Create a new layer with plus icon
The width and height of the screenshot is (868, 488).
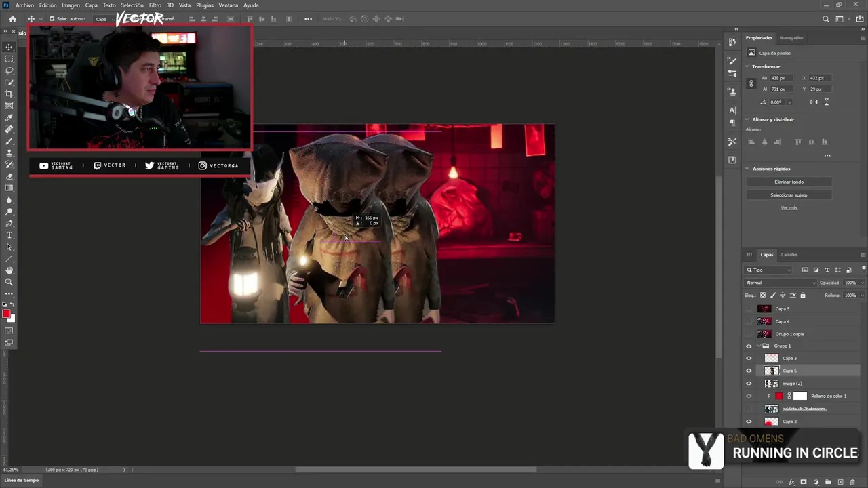click(840, 482)
